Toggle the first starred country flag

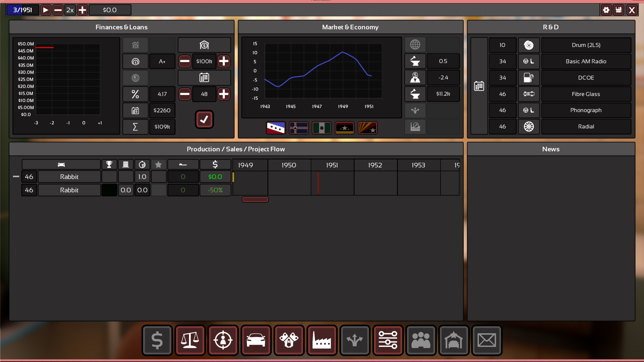275,128
